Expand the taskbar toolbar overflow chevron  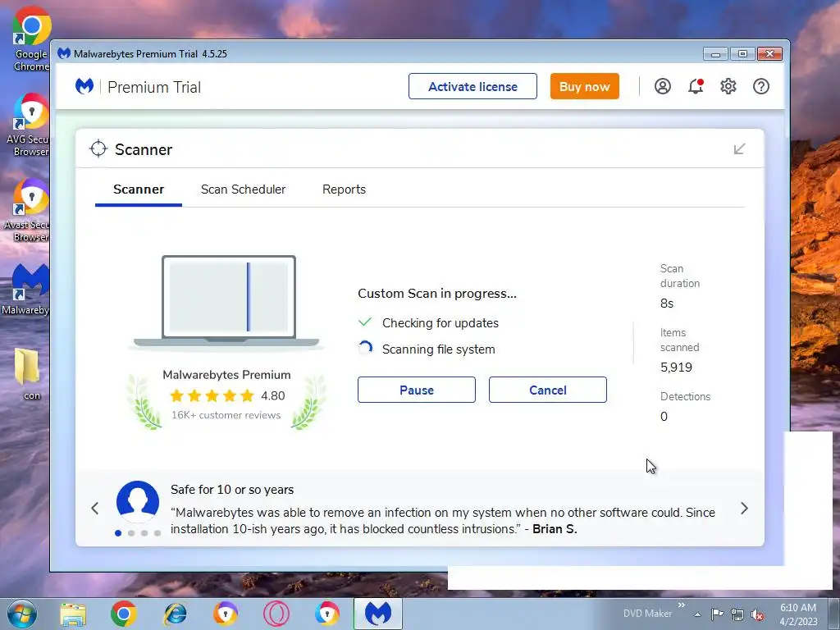[x=682, y=605]
